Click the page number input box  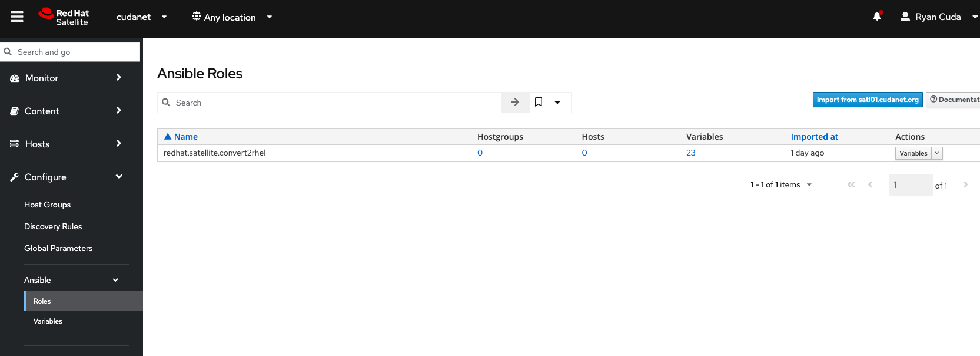910,185
